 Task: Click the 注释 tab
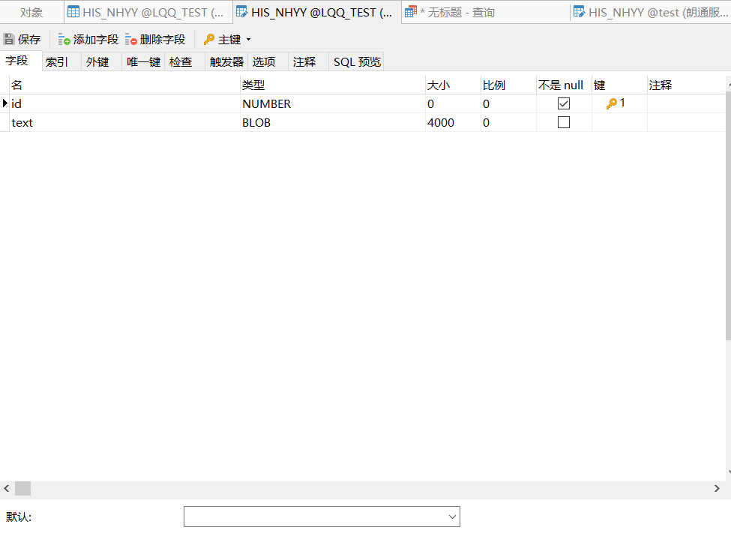coord(305,61)
